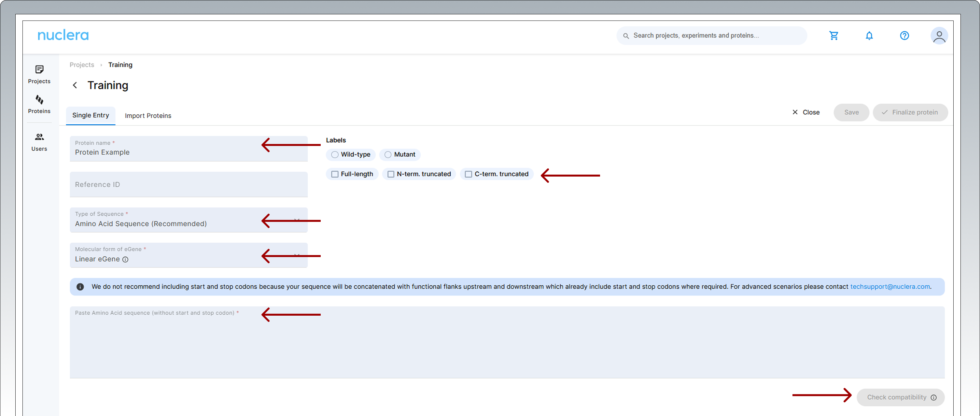This screenshot has width=980, height=416.
Task: Click the Finalize protein button
Action: coord(910,112)
